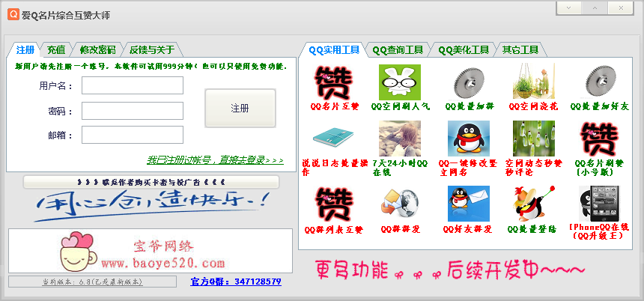Open the QQ群群发 globe mail icon

pos(400,202)
